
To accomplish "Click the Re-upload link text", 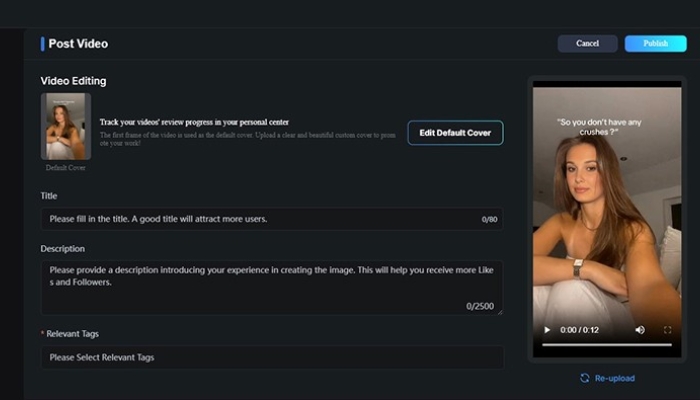I will pos(614,378).
